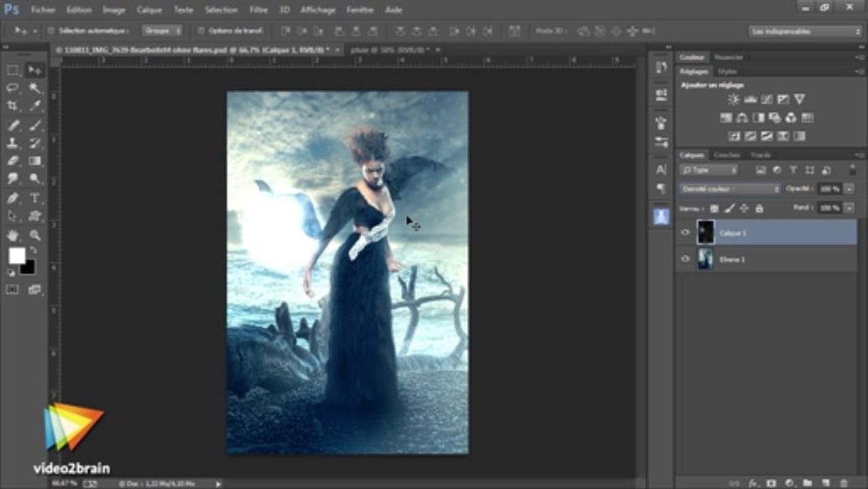The height and width of the screenshot is (489, 868).
Task: Select the Horizontal Type tool
Action: click(x=35, y=198)
